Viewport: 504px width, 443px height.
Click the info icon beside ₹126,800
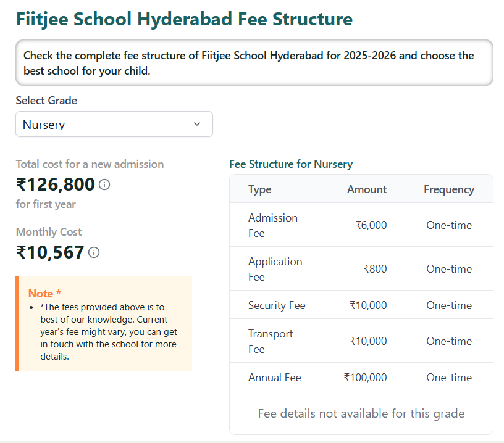click(x=104, y=184)
